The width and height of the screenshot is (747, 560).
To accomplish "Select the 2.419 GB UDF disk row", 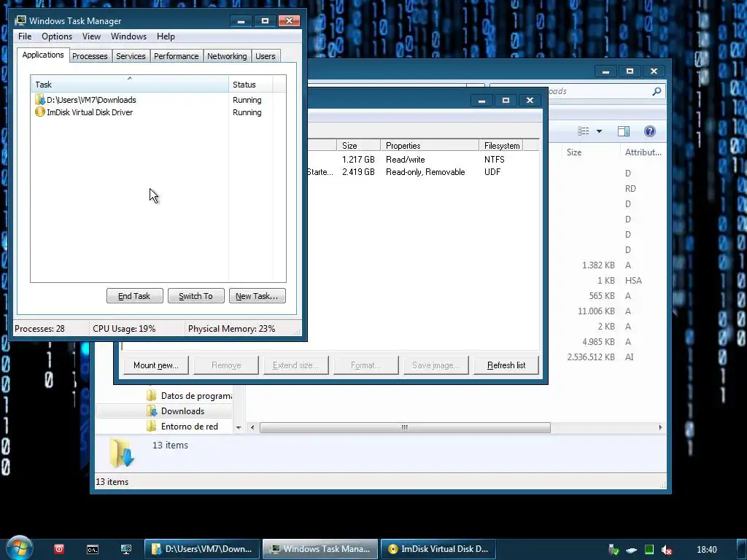I will coord(423,172).
